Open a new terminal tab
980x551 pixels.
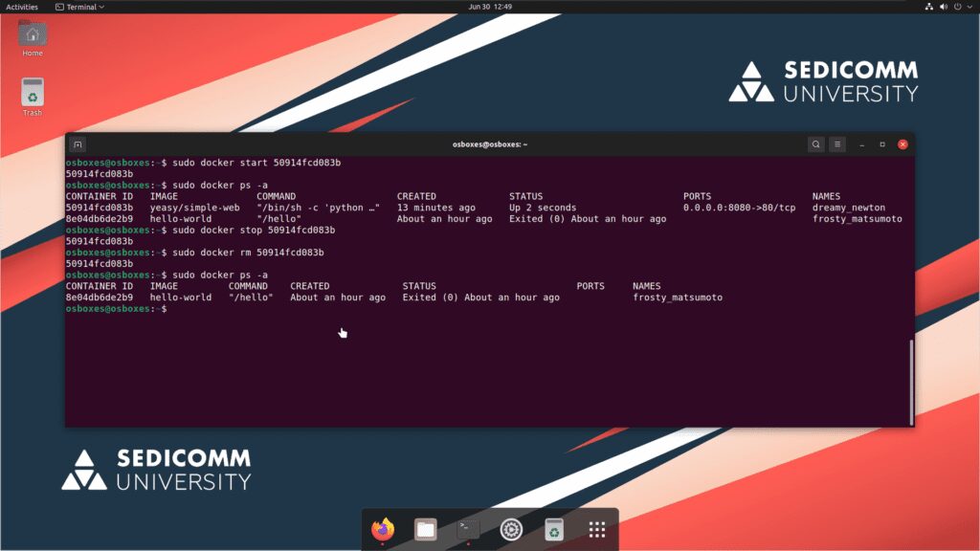click(x=78, y=144)
